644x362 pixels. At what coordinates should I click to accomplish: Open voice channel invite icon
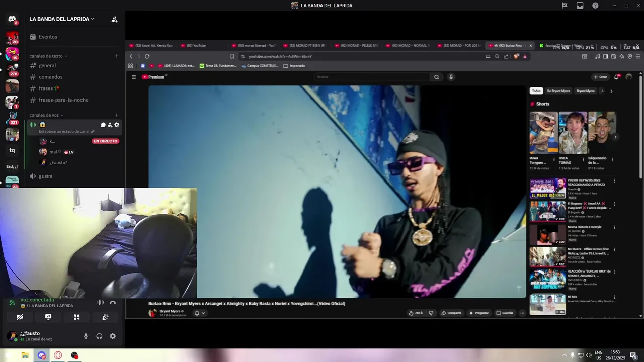[110, 125]
